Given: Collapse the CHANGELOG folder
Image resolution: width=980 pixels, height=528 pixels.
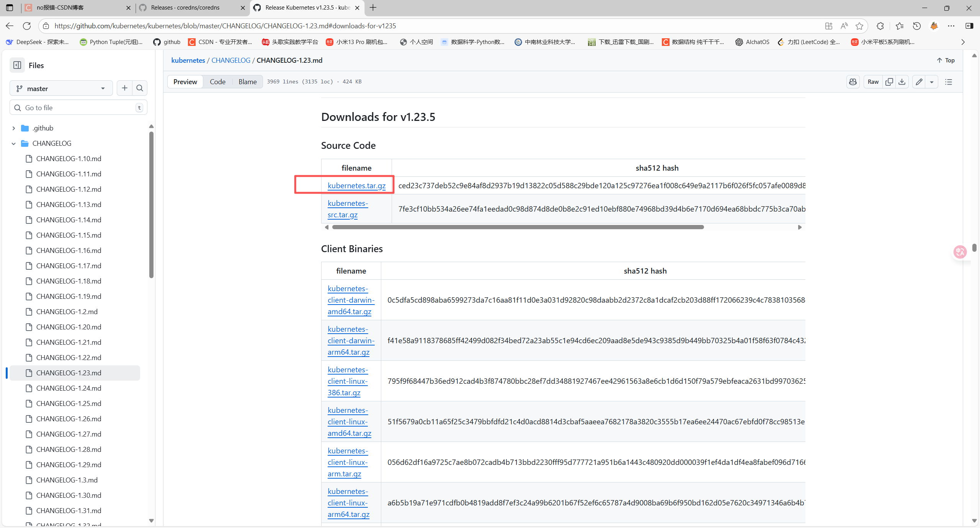Looking at the screenshot, I should (x=14, y=143).
